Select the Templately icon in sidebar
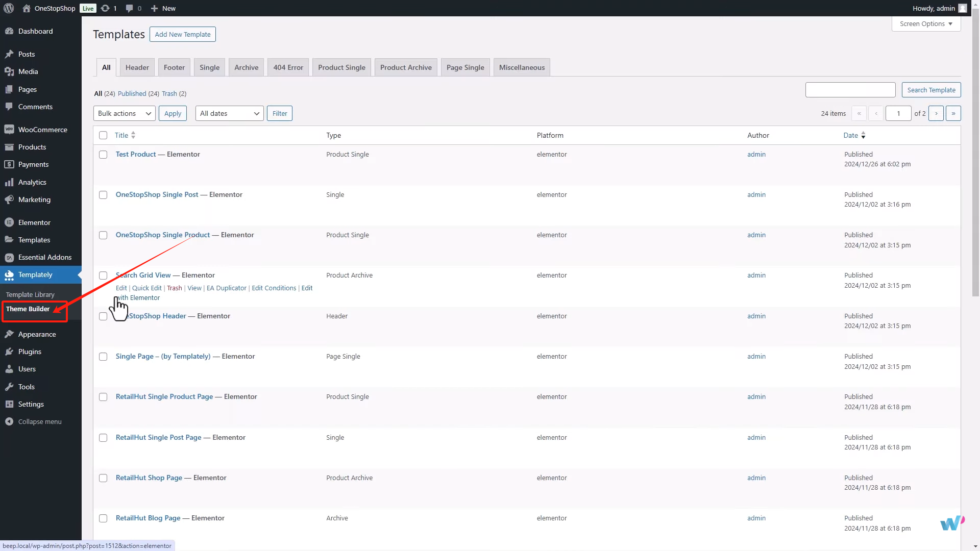 click(x=10, y=274)
